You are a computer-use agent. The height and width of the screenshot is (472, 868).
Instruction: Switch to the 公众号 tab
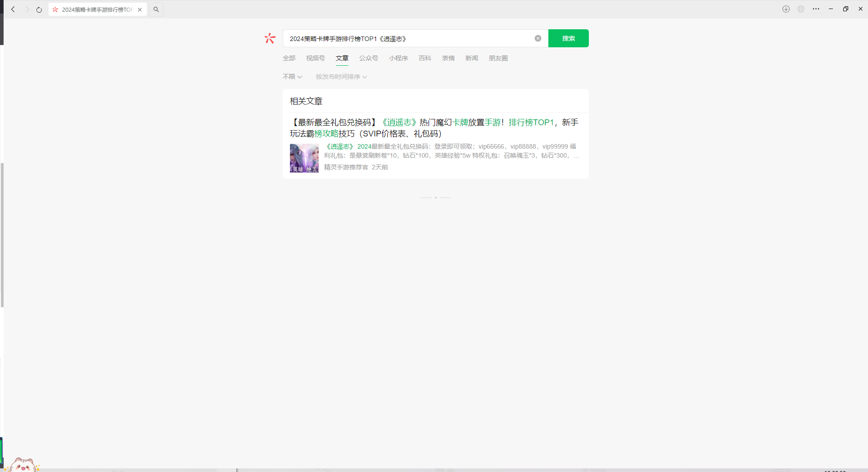point(369,58)
